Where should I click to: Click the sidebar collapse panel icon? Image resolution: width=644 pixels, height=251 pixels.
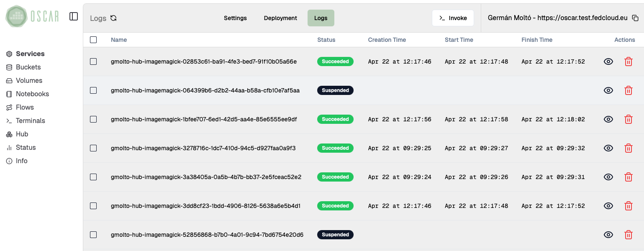[x=74, y=16]
